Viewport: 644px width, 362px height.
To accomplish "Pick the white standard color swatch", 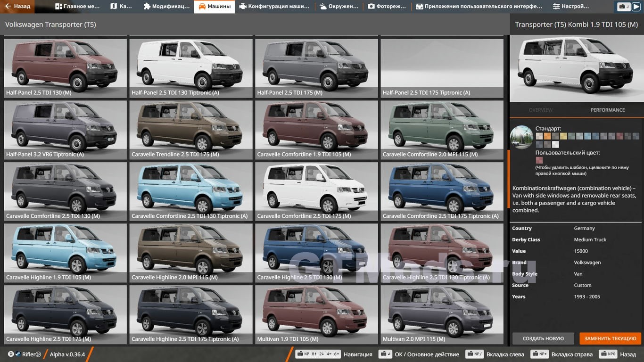I will pos(555,144).
